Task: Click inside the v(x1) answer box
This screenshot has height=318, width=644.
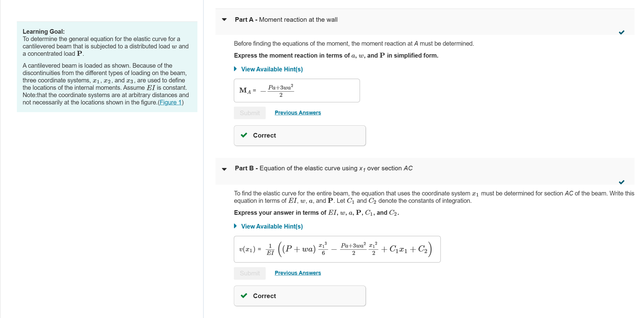Action: pos(337,249)
